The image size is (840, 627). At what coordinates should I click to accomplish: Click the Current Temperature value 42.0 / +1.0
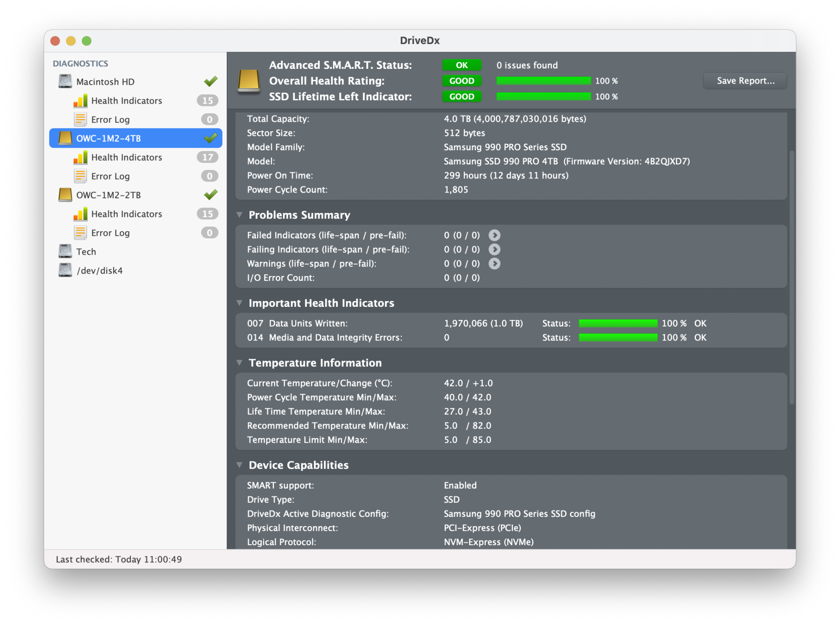468,383
